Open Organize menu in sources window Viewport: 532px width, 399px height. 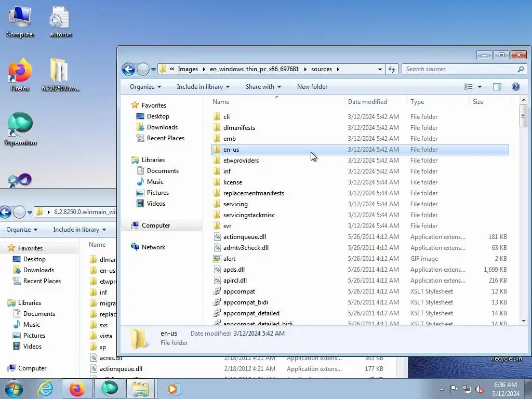(x=145, y=87)
